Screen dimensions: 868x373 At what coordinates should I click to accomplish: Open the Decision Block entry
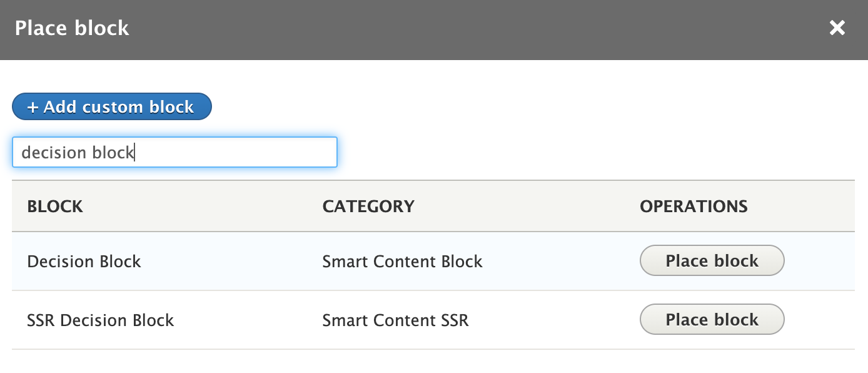point(84,261)
